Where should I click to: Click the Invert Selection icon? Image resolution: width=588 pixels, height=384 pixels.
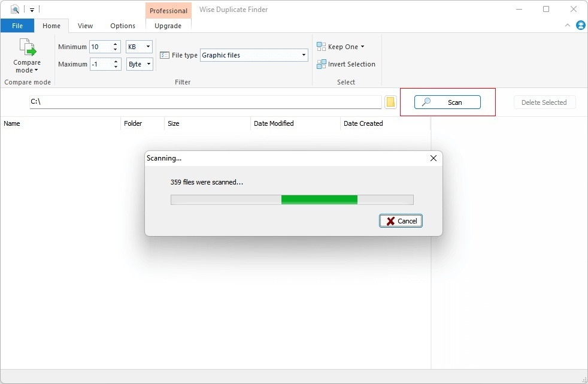tap(321, 64)
